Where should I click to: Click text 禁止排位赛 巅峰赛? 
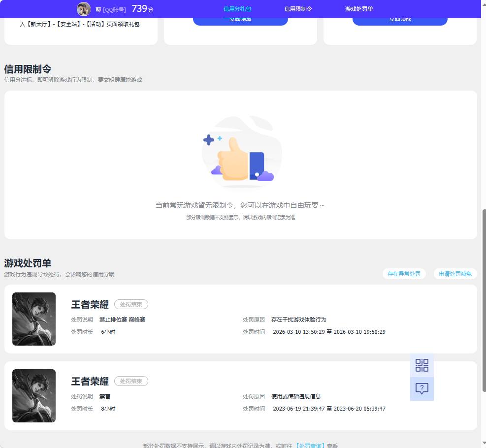[123, 320]
